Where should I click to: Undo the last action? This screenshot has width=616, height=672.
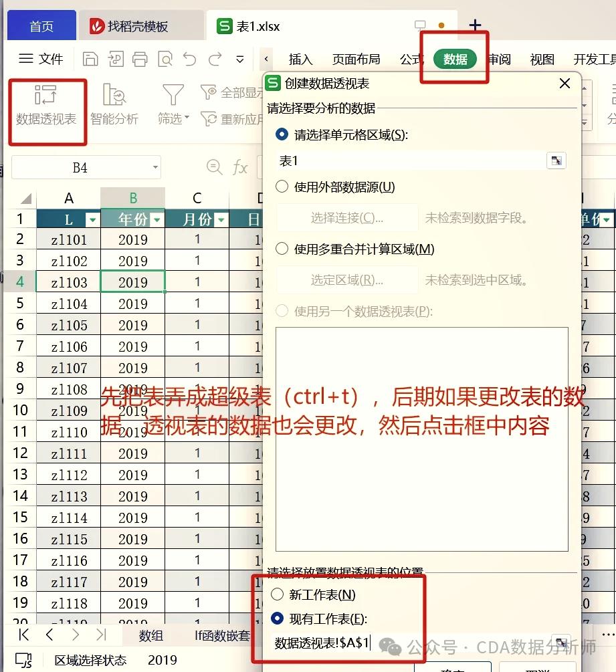189,59
